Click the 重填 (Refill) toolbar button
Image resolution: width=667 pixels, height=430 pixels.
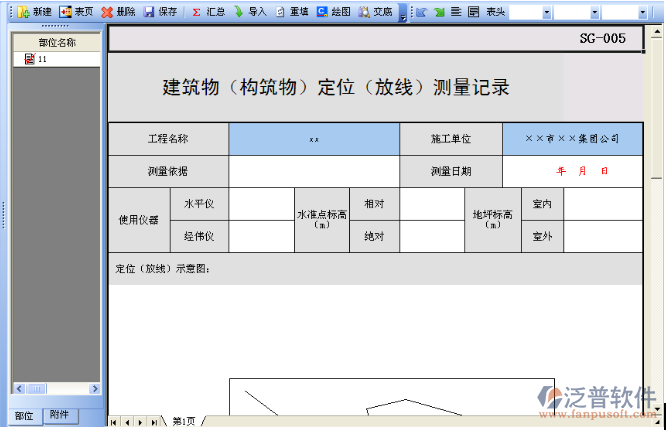pyautogui.click(x=292, y=12)
